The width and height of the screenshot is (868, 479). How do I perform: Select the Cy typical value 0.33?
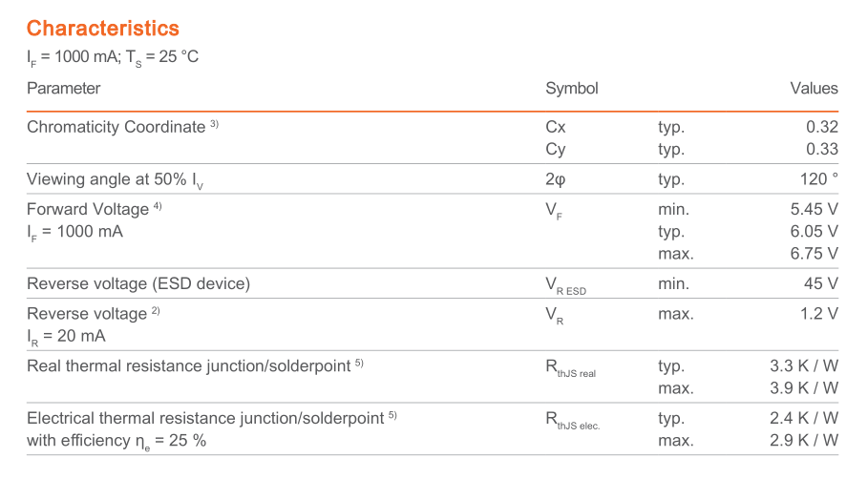coord(821,149)
